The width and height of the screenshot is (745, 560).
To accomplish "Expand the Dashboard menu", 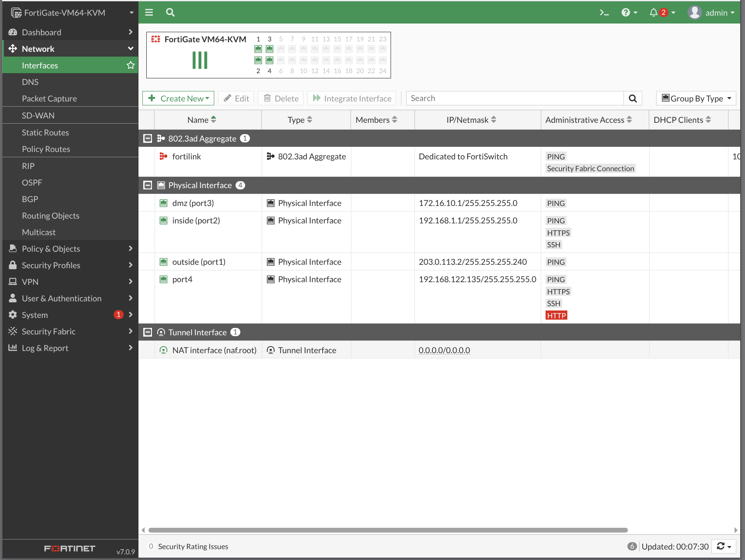I will point(70,32).
